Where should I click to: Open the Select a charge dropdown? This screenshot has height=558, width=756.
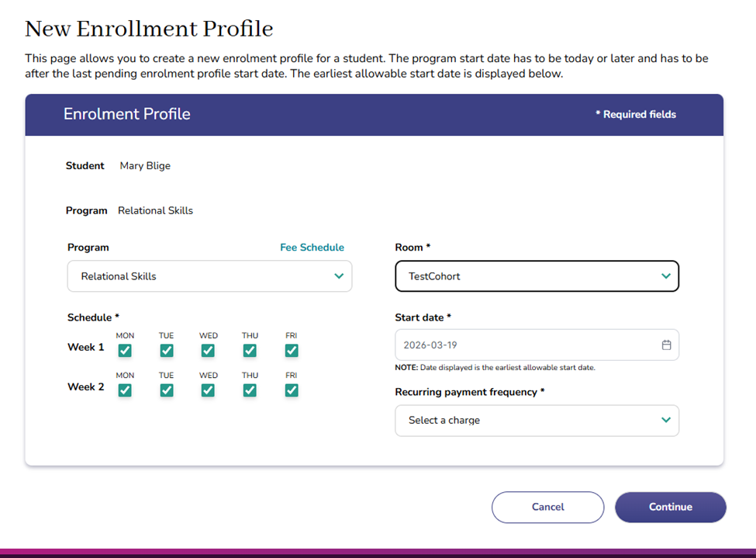537,420
